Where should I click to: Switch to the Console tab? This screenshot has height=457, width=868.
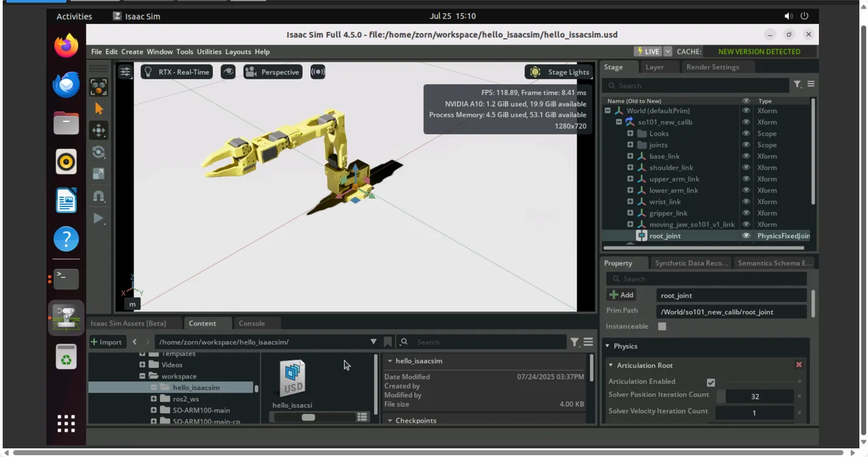pyautogui.click(x=252, y=323)
